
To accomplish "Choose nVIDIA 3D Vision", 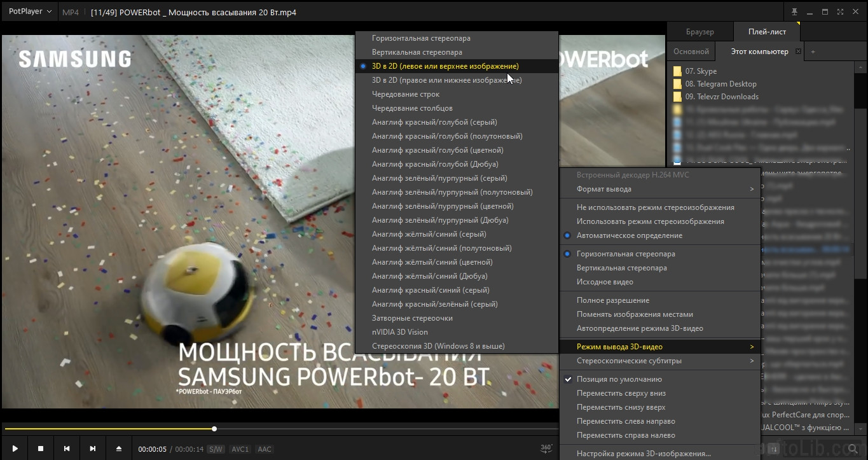I will point(457,332).
